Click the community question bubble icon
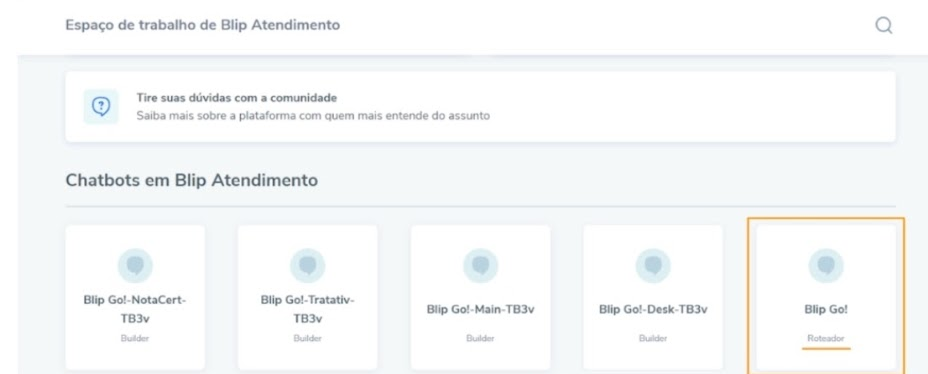 (101, 107)
